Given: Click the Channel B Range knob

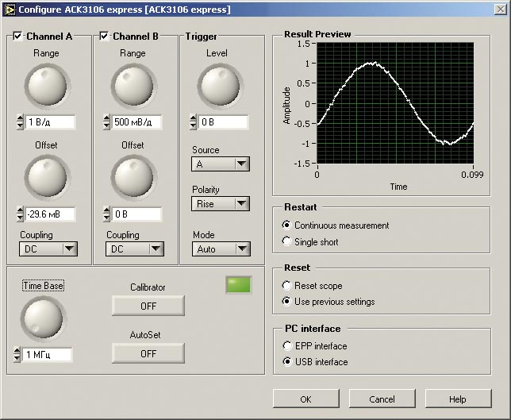Looking at the screenshot, I should (133, 86).
